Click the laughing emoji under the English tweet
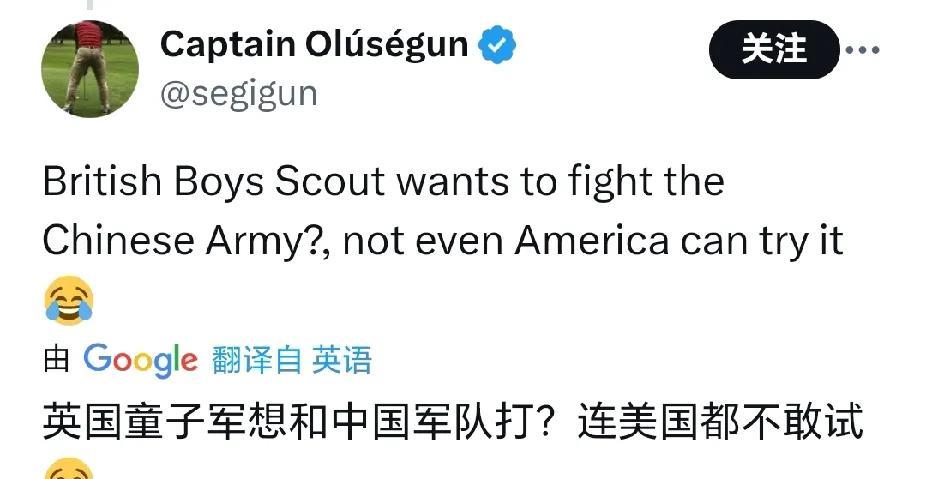 (69, 301)
